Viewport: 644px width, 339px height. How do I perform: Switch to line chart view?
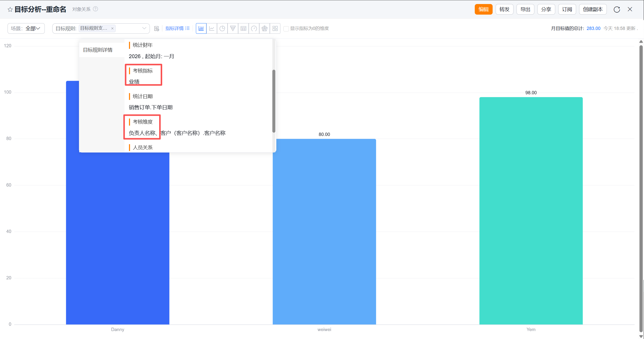pyautogui.click(x=212, y=28)
